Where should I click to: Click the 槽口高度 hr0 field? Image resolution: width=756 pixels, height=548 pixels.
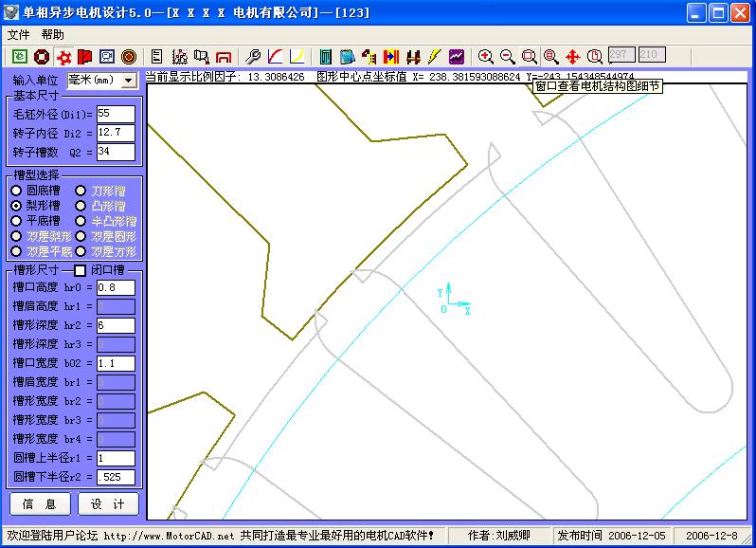click(116, 287)
